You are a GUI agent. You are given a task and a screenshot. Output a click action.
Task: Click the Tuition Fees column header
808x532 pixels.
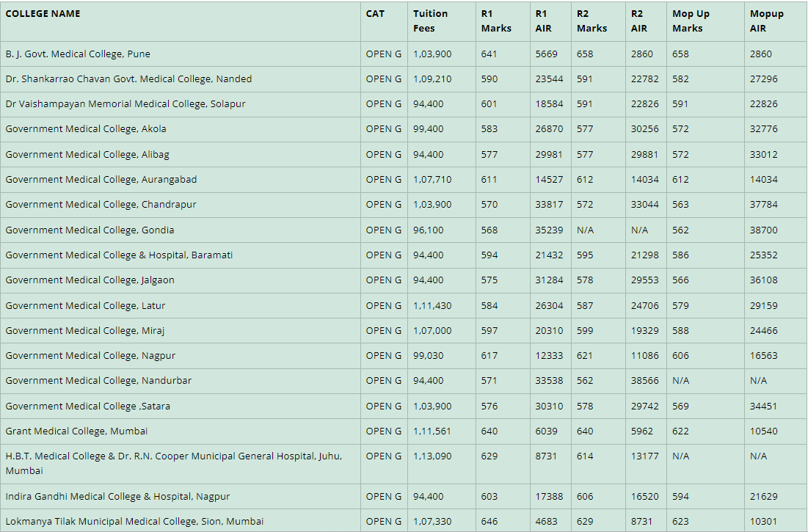coord(430,21)
